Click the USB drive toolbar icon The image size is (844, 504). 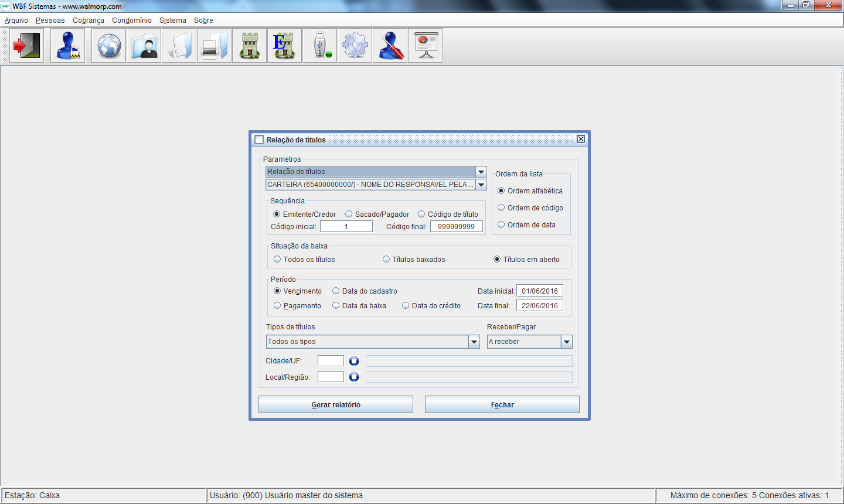pyautogui.click(x=320, y=46)
